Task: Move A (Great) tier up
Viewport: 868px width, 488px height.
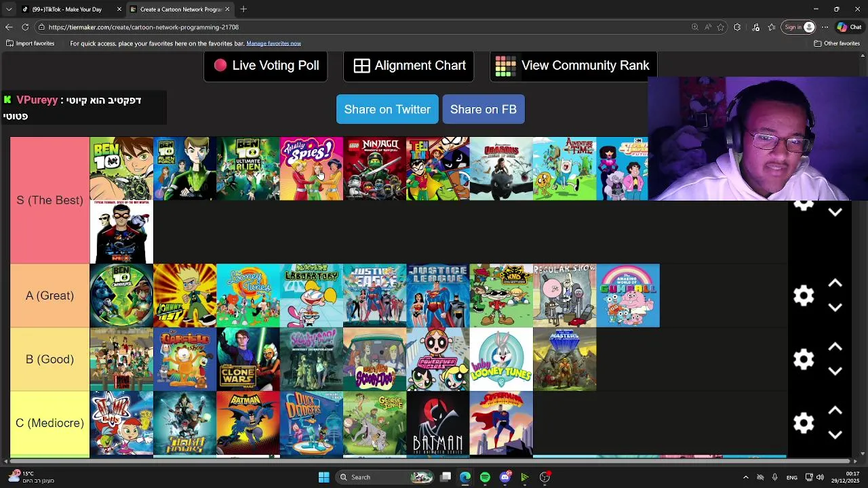Action: tap(835, 283)
